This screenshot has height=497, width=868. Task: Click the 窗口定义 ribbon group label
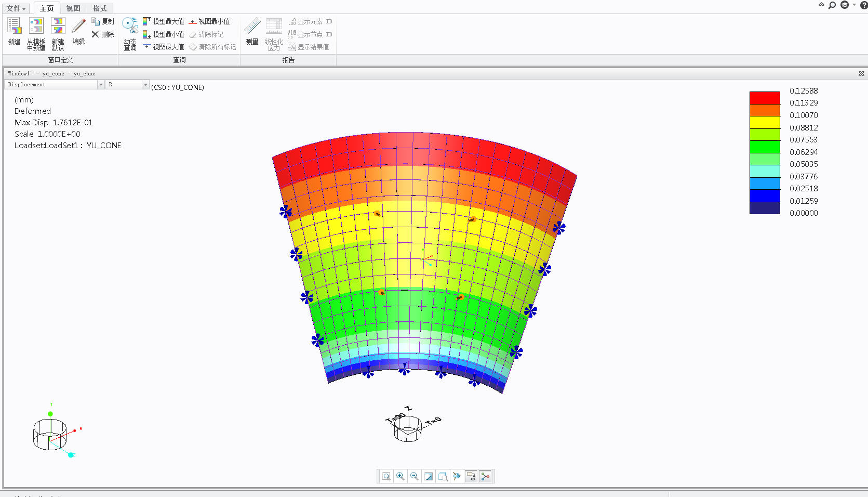pyautogui.click(x=60, y=60)
